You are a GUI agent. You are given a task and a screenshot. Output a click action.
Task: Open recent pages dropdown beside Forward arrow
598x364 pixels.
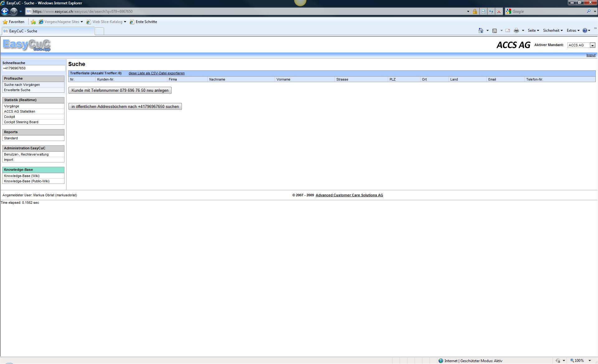(21, 12)
